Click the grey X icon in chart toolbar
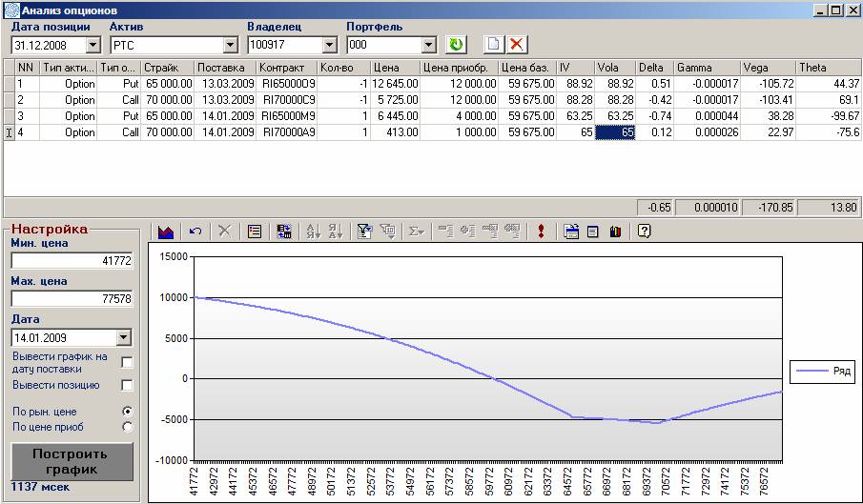Image resolution: width=863 pixels, height=504 pixels. click(224, 232)
